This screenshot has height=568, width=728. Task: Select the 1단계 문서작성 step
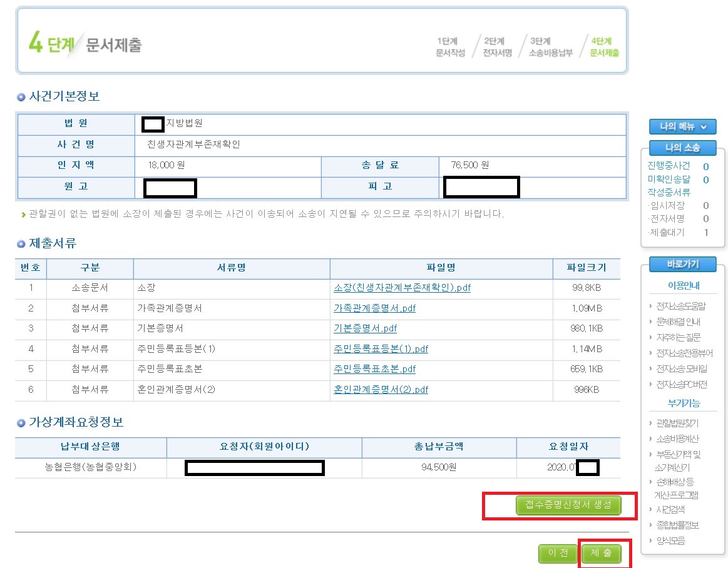(x=450, y=47)
